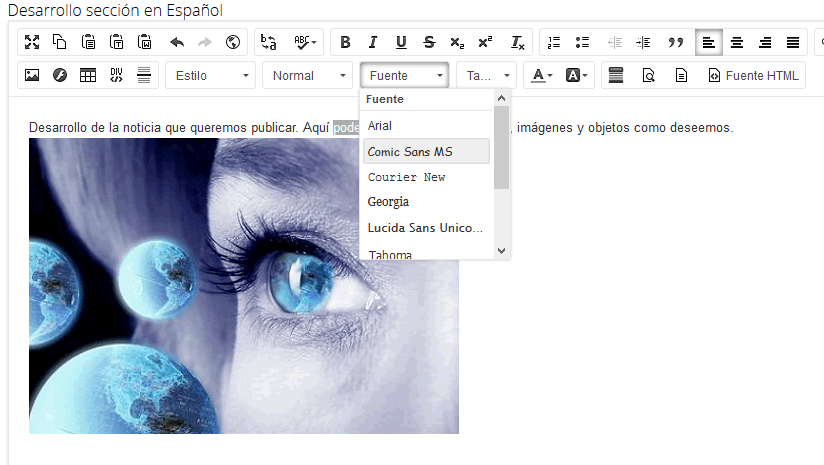Select the Arial font option

(x=426, y=126)
